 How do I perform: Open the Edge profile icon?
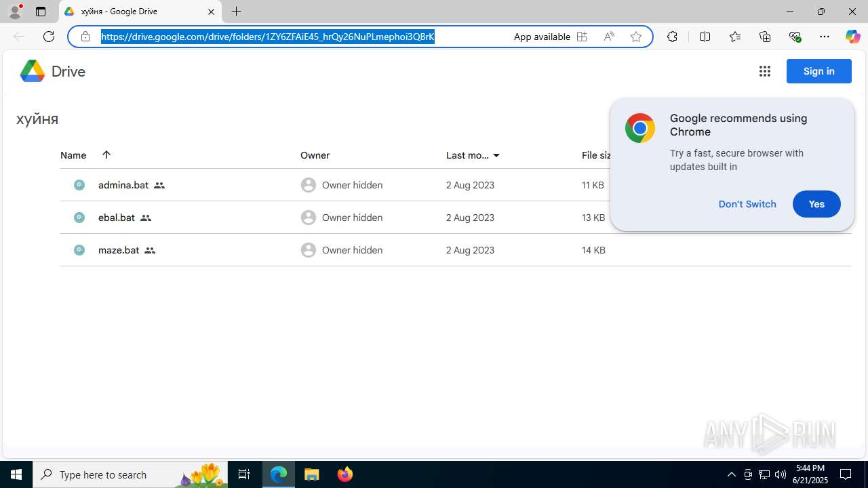pyautogui.click(x=15, y=12)
